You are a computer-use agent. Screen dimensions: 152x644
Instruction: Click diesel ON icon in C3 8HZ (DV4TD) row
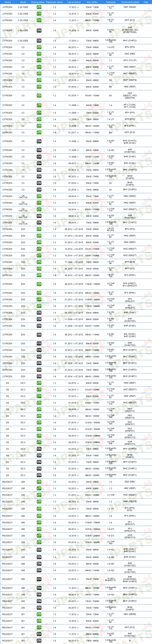click(39, 141)
